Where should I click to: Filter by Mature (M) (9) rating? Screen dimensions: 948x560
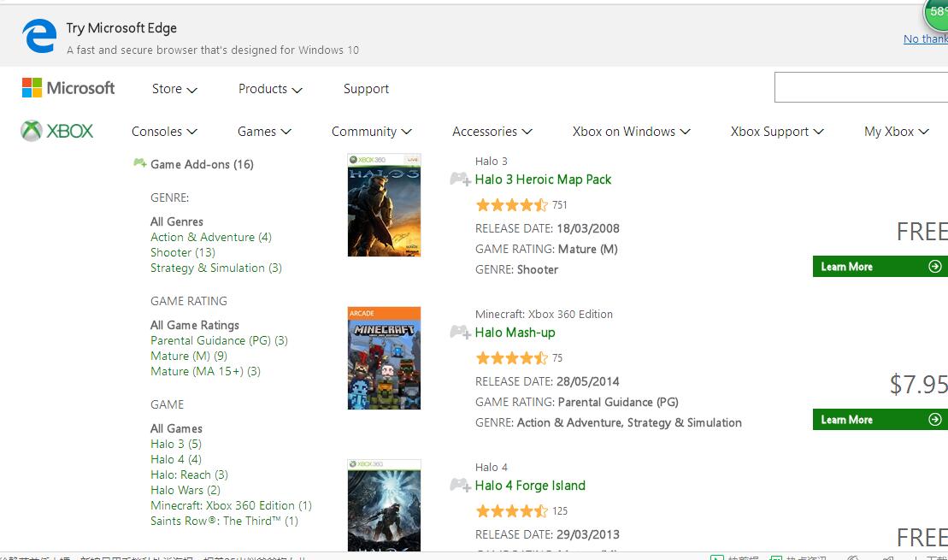coord(189,356)
